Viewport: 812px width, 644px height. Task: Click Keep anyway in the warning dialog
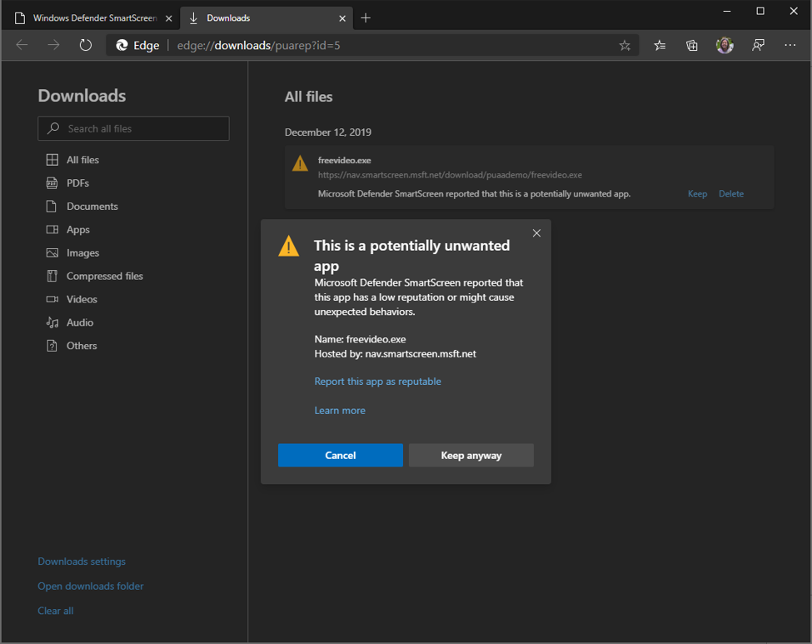click(471, 455)
